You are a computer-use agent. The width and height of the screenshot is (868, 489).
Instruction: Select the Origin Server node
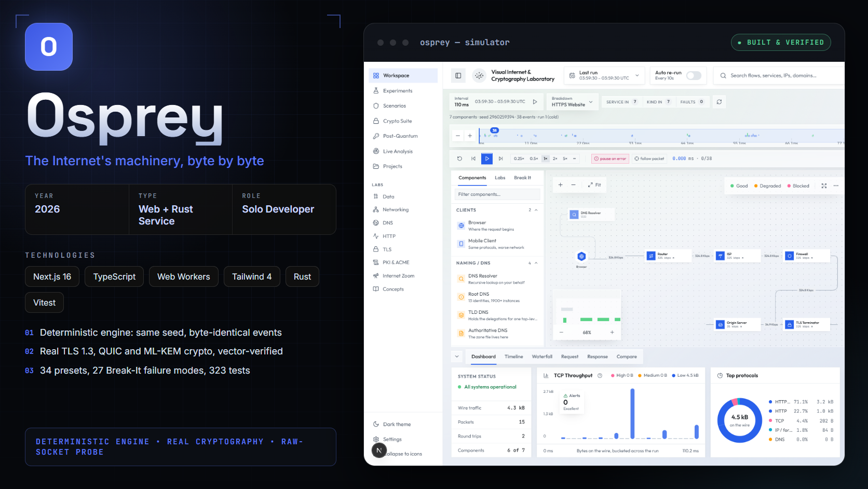tap(737, 324)
